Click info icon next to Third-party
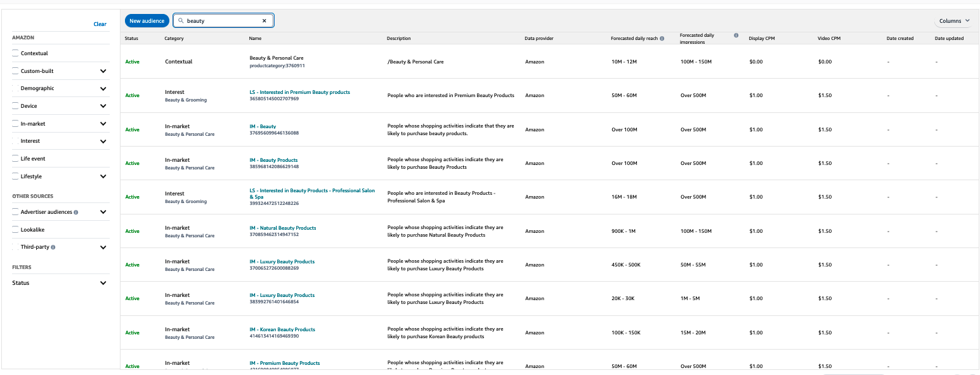Image resolution: width=980 pixels, height=375 pixels. (53, 247)
